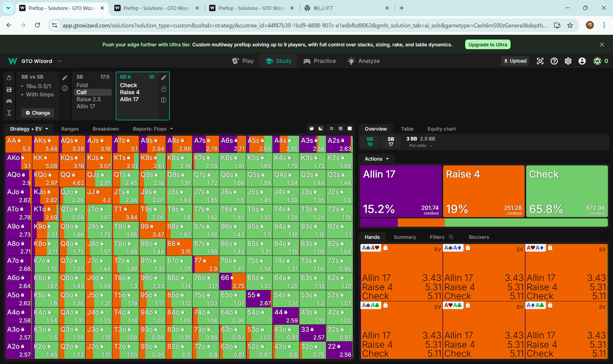Click the reset circular arrow icon
The width and height of the screenshot is (613, 364).
pos(9,78)
